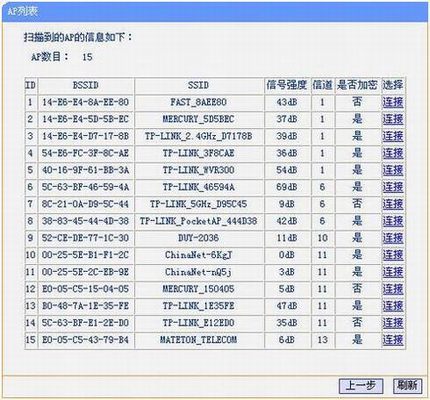Connect to the MERCURY_150405 network
430x400 pixels.
tap(393, 289)
